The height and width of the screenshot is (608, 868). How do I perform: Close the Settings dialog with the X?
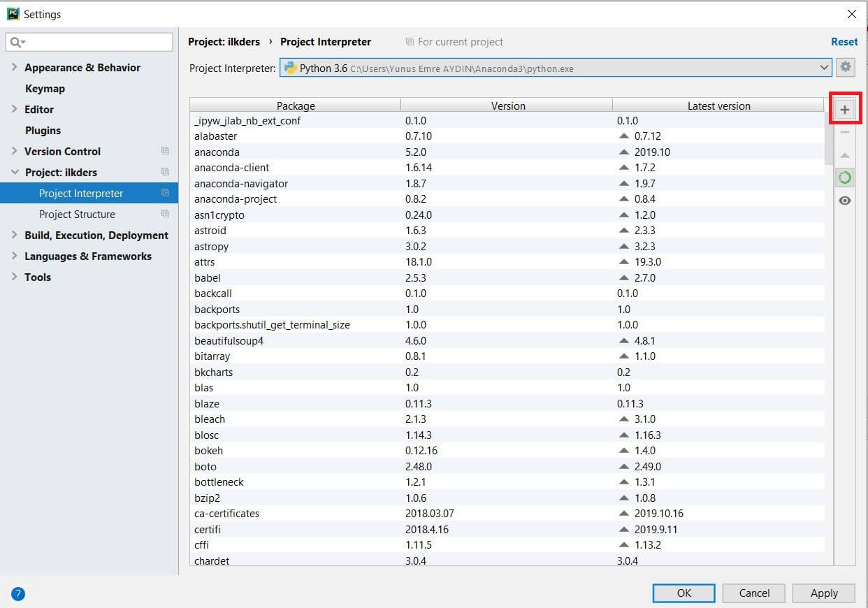(852, 14)
